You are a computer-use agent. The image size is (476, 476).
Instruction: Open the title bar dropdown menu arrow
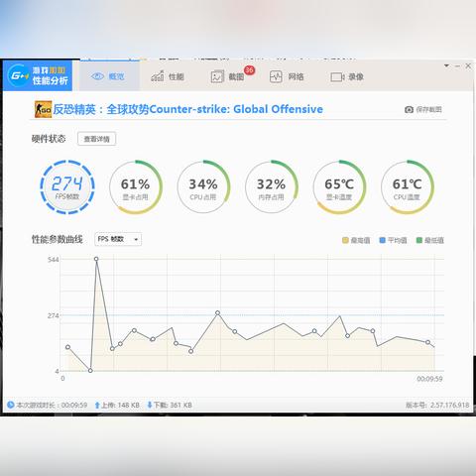coord(446,65)
